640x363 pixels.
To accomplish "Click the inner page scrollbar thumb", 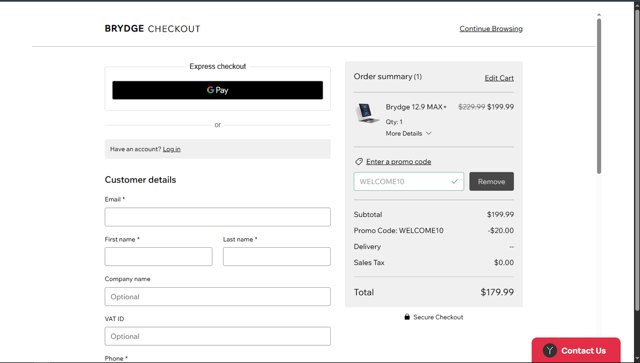I will [599, 96].
